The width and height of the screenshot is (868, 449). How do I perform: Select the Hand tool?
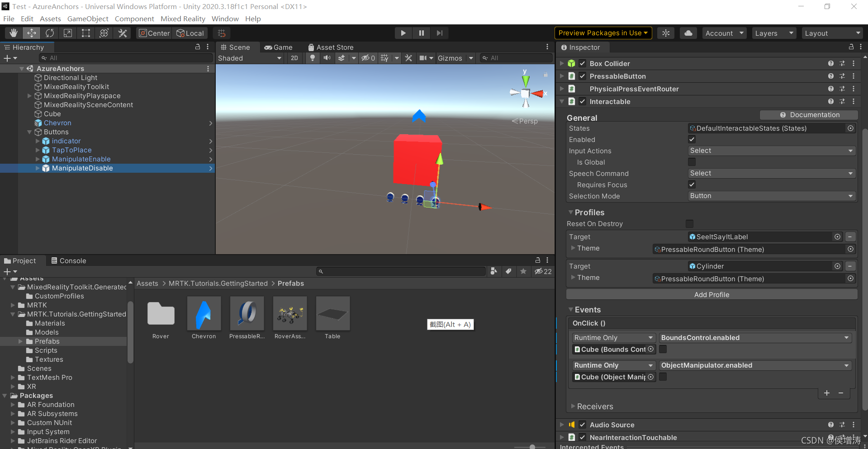click(x=14, y=33)
